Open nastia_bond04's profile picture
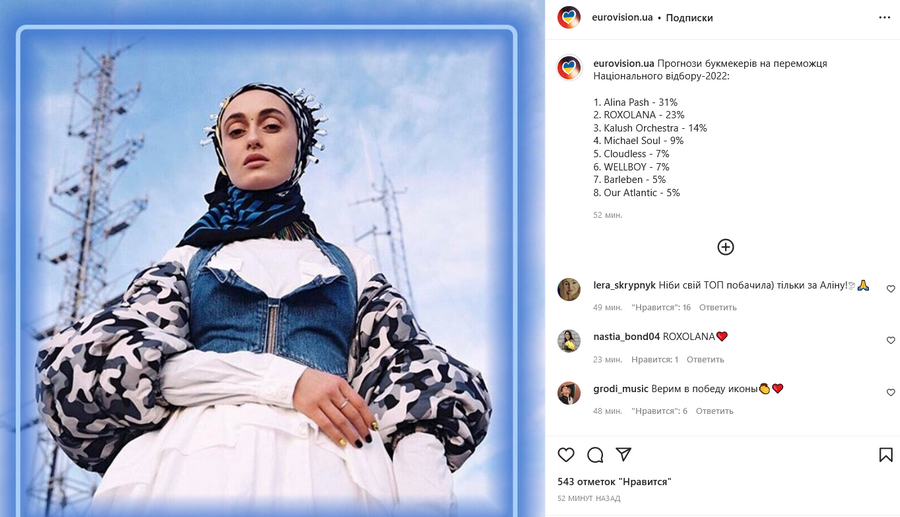This screenshot has height=517, width=900. click(569, 341)
